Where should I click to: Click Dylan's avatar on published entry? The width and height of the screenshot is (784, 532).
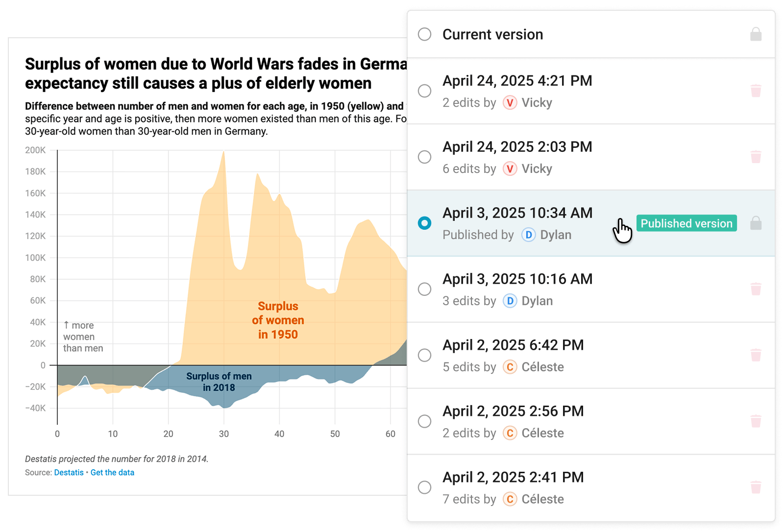point(528,235)
